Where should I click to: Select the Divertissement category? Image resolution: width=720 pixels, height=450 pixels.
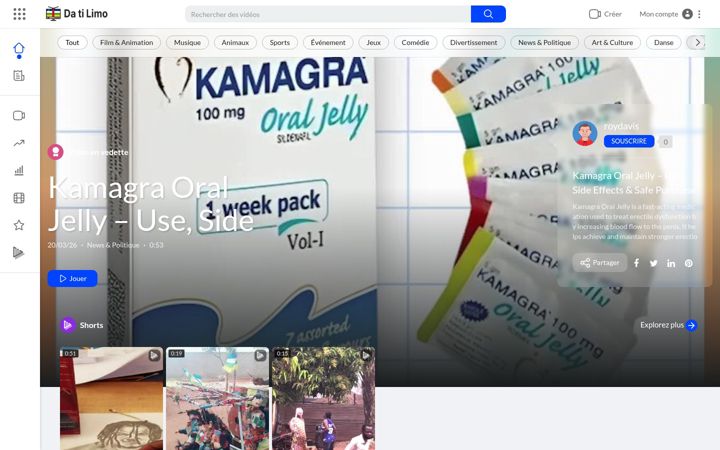pyautogui.click(x=473, y=42)
